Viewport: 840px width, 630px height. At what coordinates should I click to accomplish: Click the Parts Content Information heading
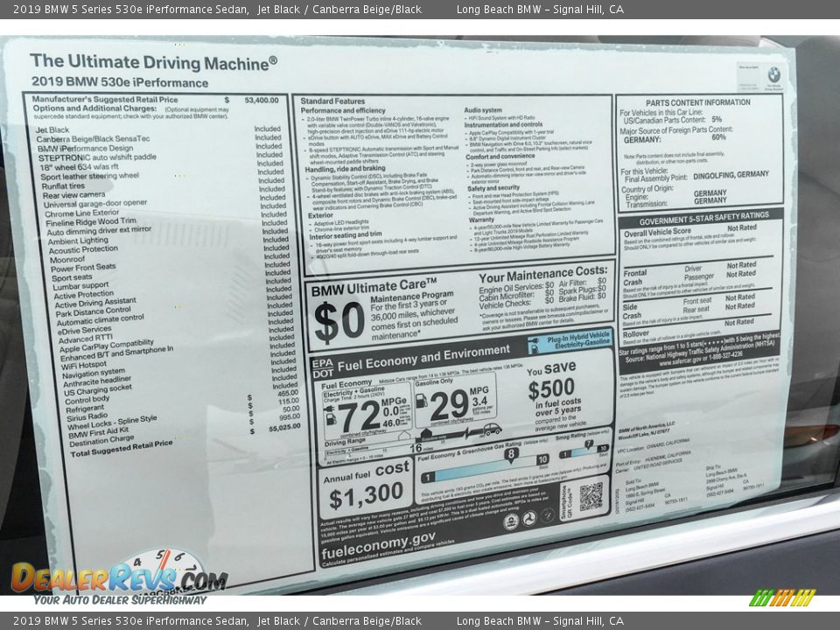[697, 102]
